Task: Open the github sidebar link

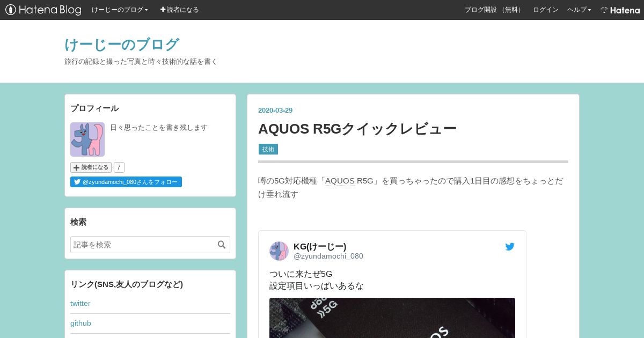Action: (80, 323)
